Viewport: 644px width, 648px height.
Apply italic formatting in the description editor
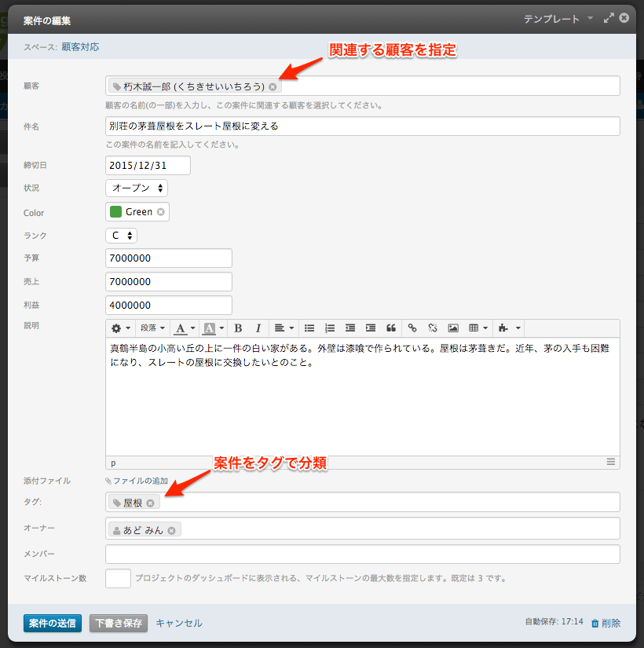(257, 328)
